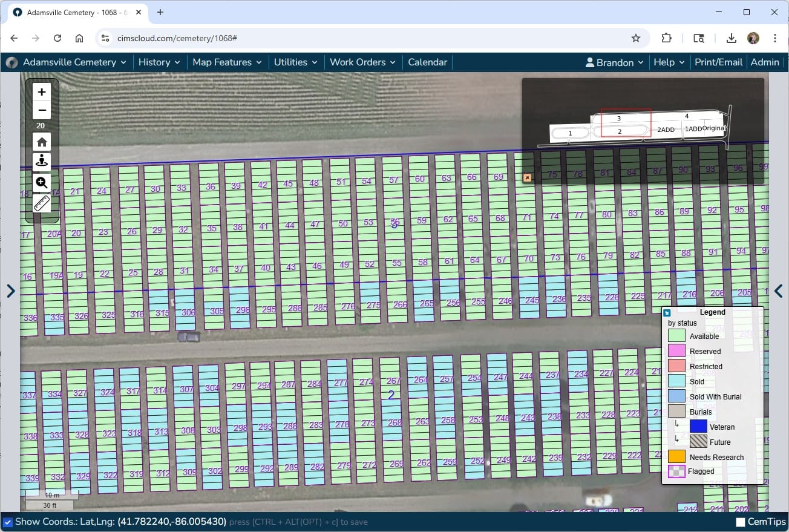This screenshot has width=789, height=532.
Task: Zoom out the map with minus button
Action: [42, 110]
